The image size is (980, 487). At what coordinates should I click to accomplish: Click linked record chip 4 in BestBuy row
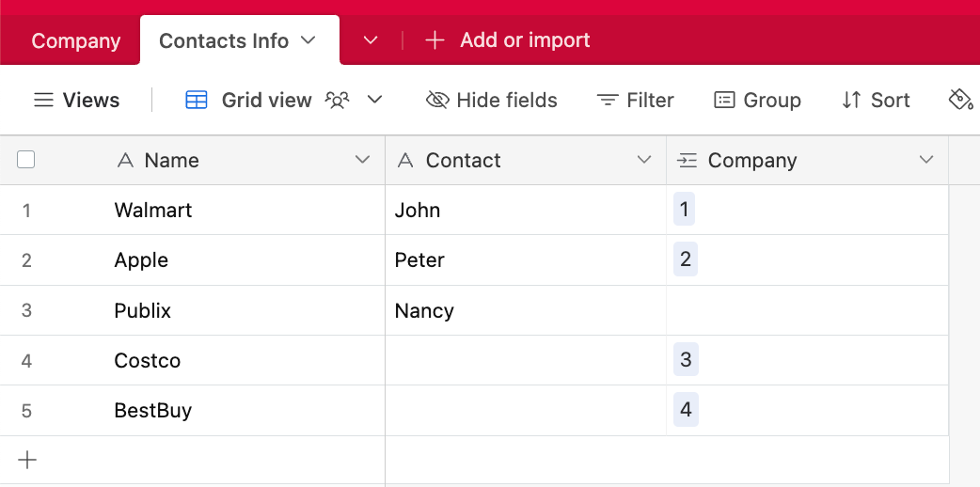point(686,410)
